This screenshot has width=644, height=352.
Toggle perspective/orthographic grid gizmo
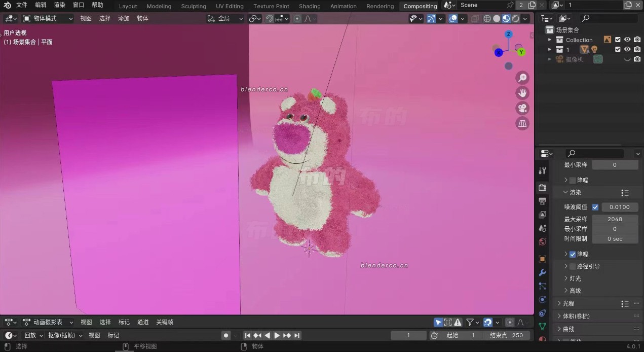click(x=522, y=123)
